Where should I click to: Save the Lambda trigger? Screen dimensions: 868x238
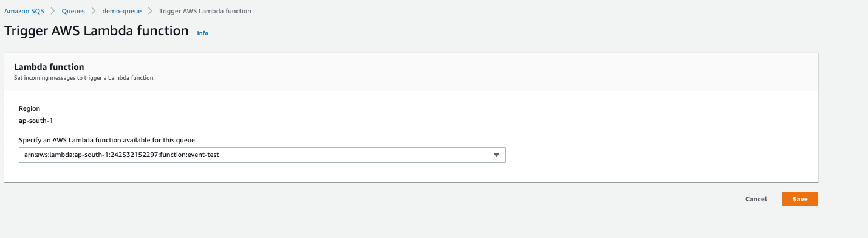[x=800, y=199]
